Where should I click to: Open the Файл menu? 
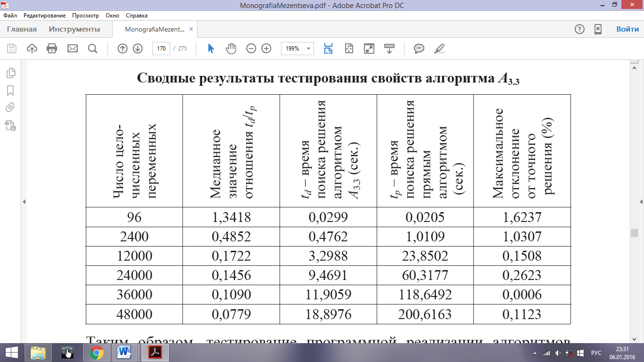[10, 16]
